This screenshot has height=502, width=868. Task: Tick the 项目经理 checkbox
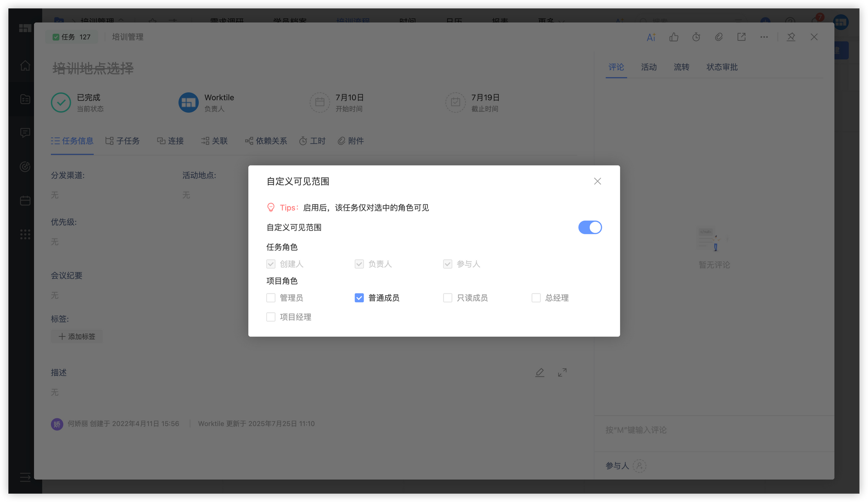[271, 317]
